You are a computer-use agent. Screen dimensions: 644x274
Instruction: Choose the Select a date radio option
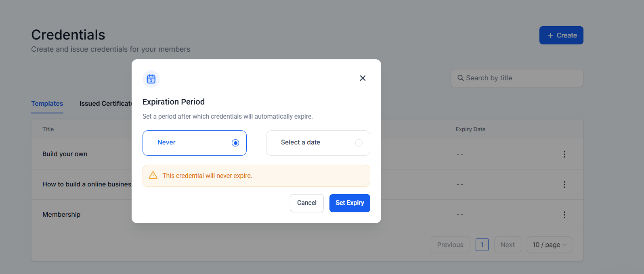[x=359, y=143]
